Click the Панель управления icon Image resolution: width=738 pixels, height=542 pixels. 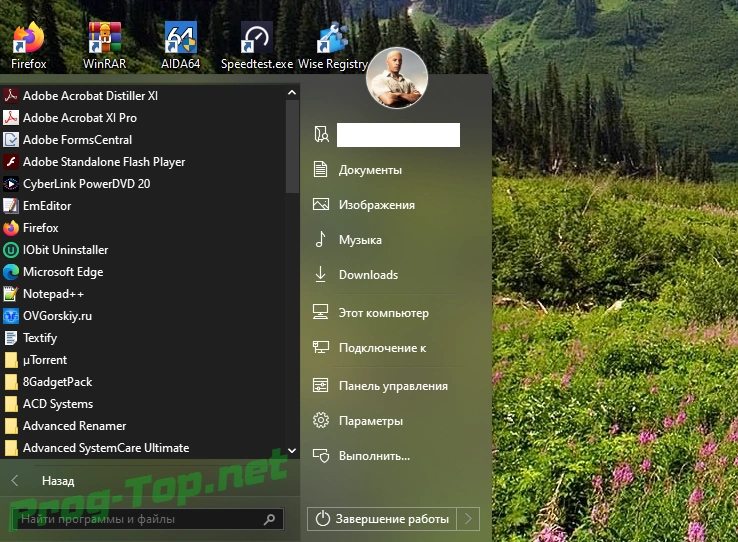tap(321, 385)
